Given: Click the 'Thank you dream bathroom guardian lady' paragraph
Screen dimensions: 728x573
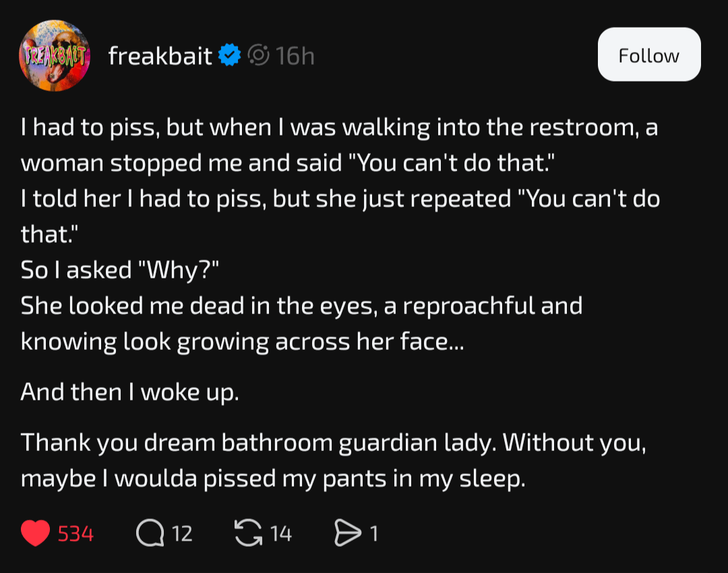Looking at the screenshot, I should (333, 443).
